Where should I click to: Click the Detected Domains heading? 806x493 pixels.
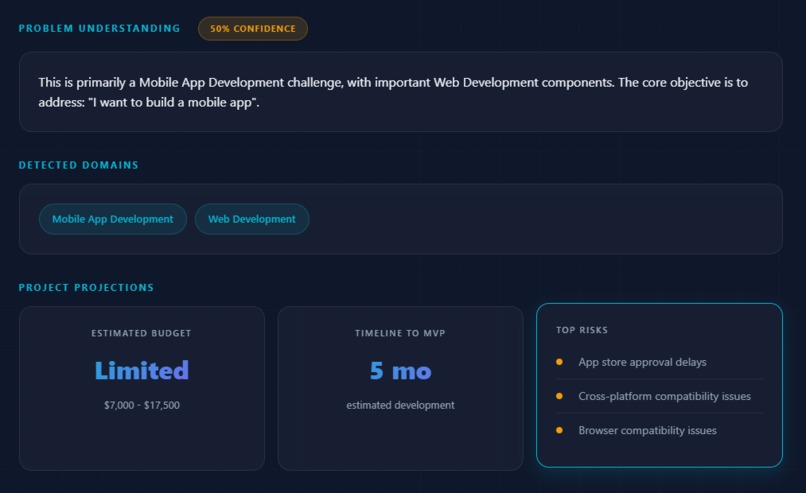pyautogui.click(x=79, y=165)
